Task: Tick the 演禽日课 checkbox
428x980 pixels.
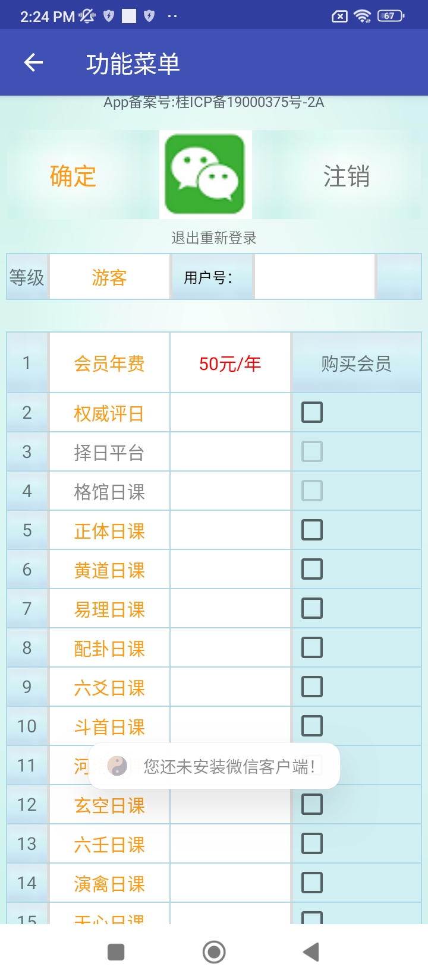Action: [312, 883]
